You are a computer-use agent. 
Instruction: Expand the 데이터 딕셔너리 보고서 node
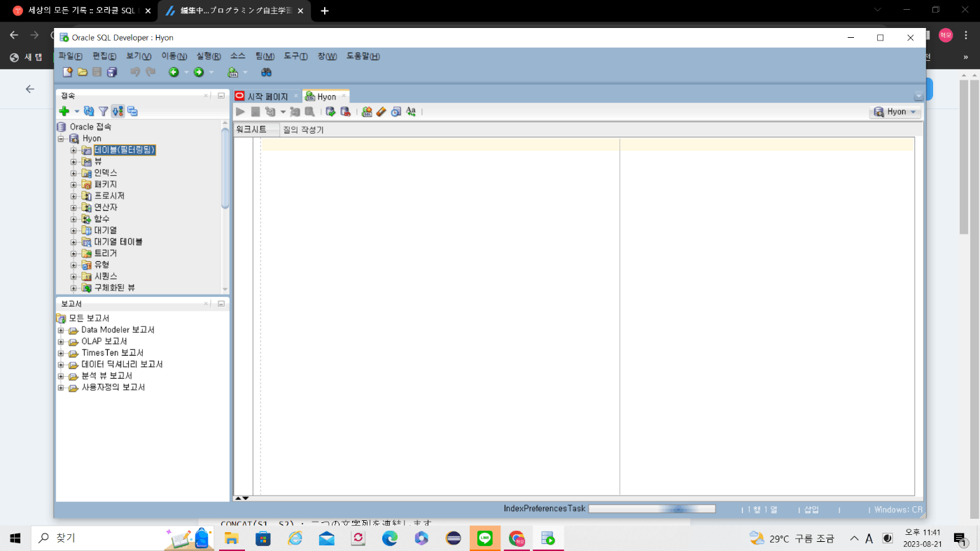coord(61,365)
